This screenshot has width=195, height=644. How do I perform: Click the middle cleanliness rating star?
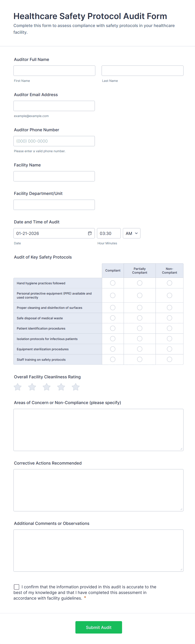click(x=46, y=387)
